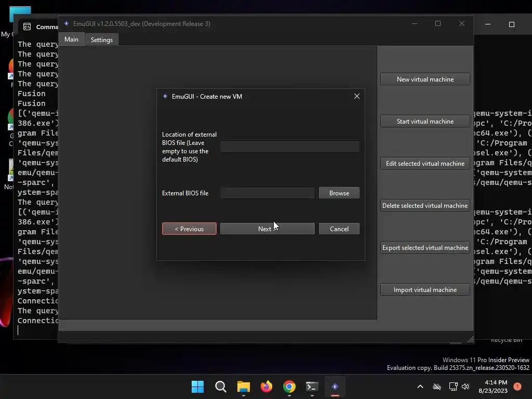Minimize the Command Prompt window

tap(488, 24)
